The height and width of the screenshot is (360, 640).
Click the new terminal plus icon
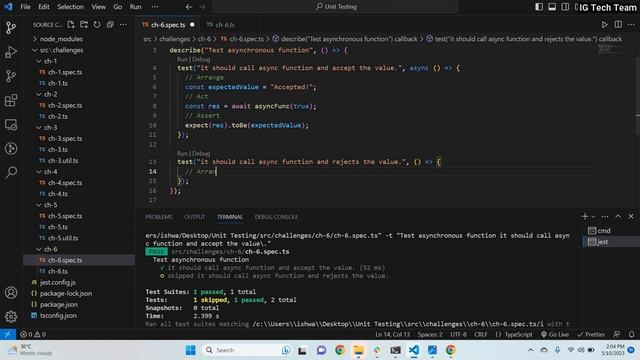click(585, 216)
